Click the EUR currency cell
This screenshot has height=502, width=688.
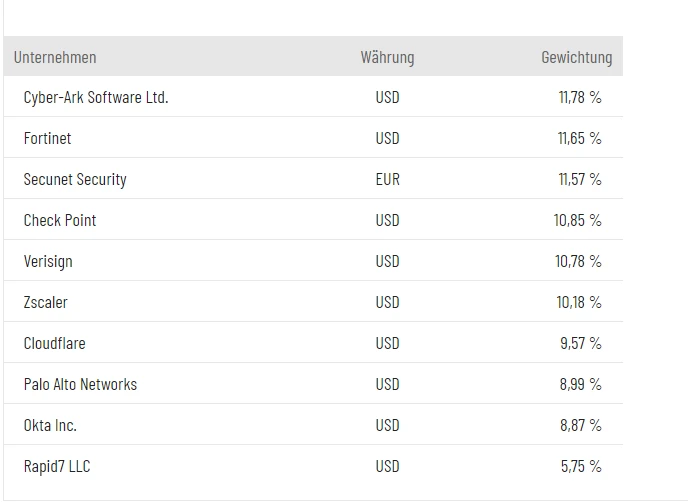[387, 180]
